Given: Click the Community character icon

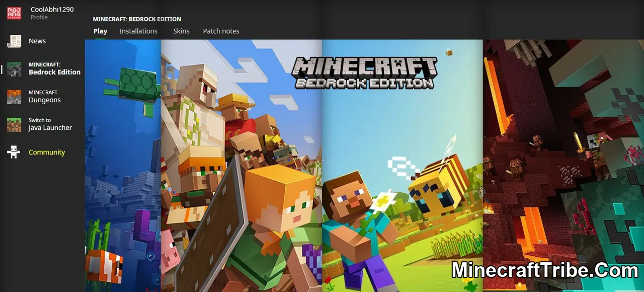Looking at the screenshot, I should [14, 152].
